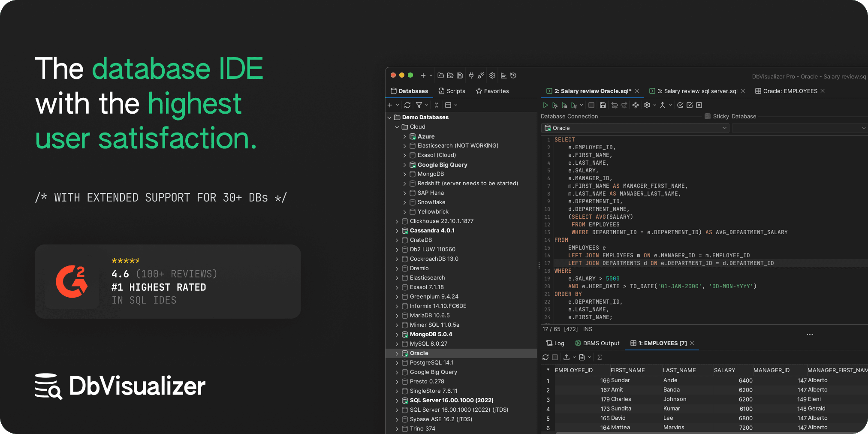
Task: Click the filter icon in Databases panel
Action: pos(419,105)
